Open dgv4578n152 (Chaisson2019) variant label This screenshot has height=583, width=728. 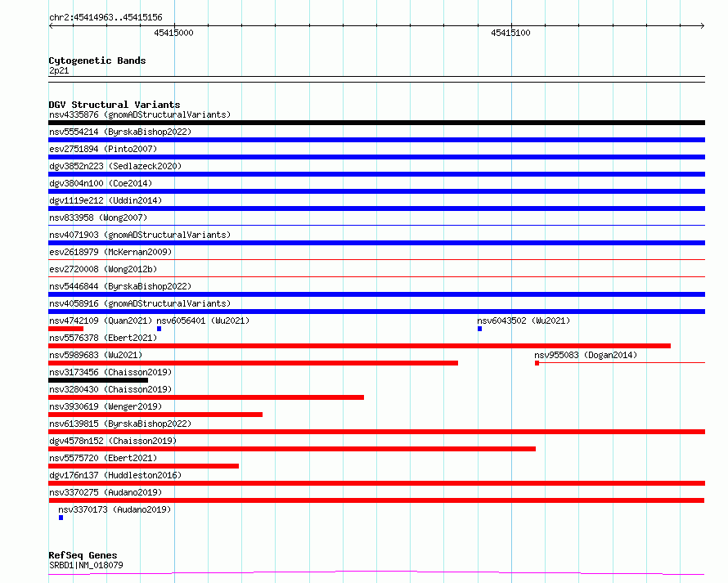[113, 441]
